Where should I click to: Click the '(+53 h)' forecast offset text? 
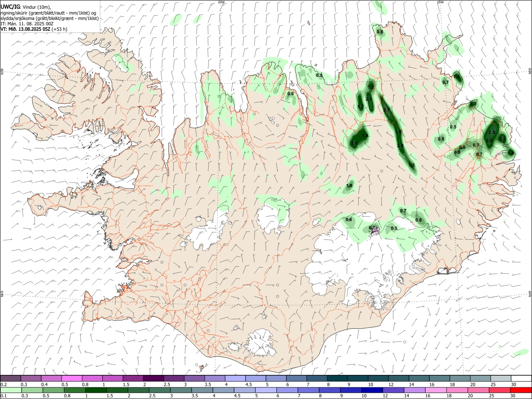(59, 29)
